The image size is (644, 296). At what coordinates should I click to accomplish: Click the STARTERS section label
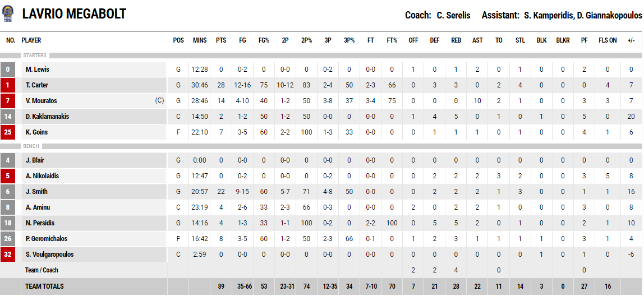pyautogui.click(x=35, y=55)
